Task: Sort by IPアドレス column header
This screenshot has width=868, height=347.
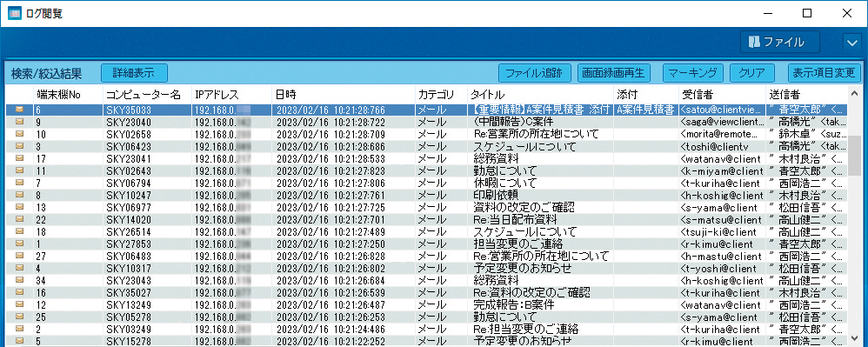Action: [231, 94]
